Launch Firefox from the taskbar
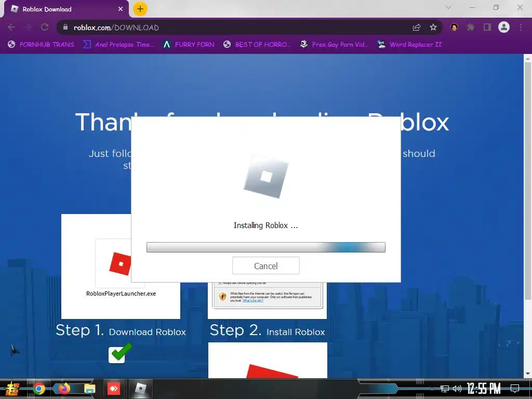532x399 pixels. pyautogui.click(x=64, y=389)
